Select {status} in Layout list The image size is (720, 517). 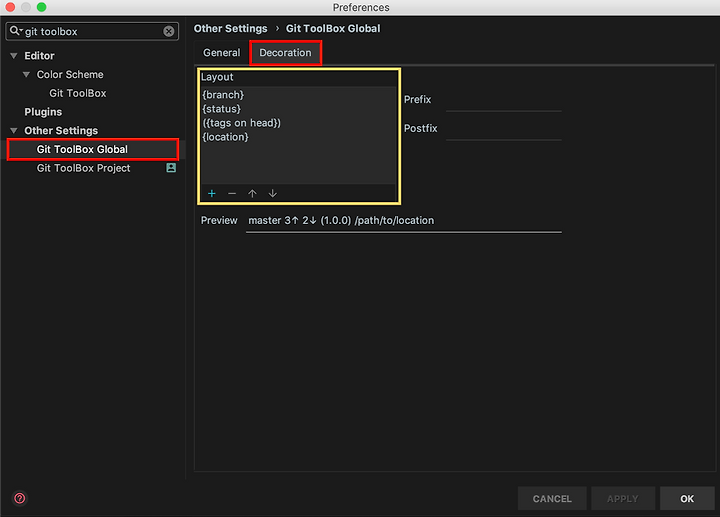click(221, 109)
